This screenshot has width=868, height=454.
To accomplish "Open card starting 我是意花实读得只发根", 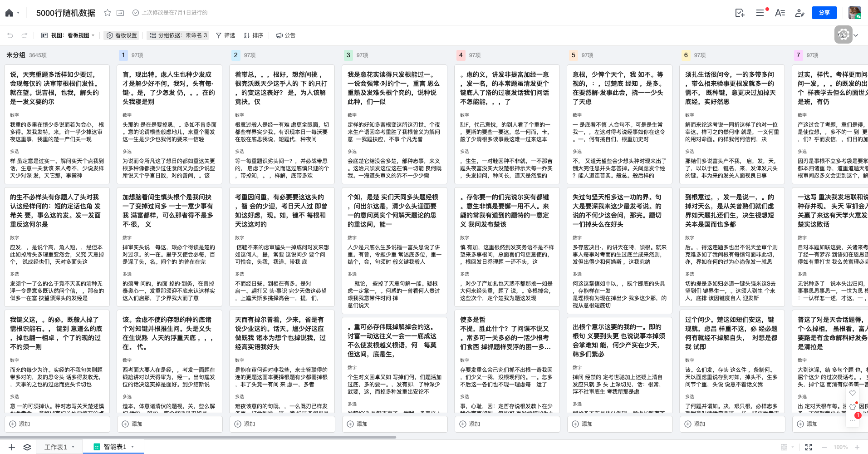I will coord(395,124).
